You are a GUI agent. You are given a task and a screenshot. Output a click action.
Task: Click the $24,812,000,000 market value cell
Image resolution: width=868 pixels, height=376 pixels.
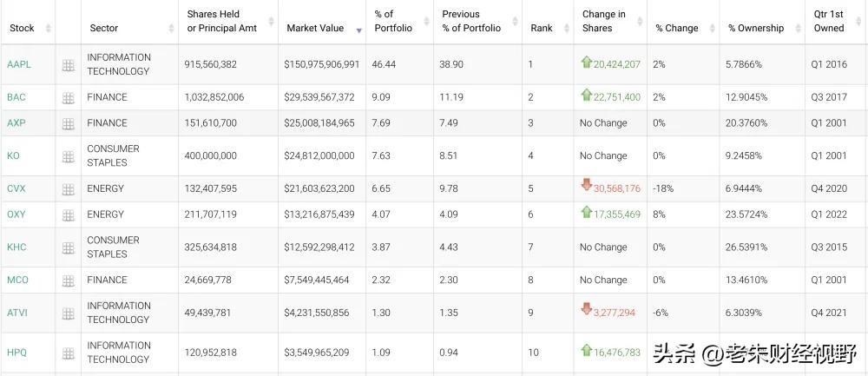319,156
